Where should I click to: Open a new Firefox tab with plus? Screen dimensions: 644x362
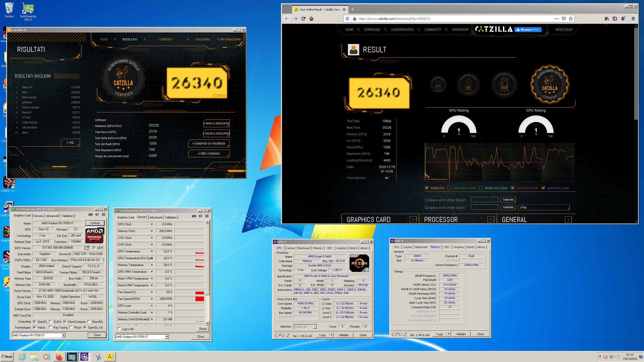[353, 9]
